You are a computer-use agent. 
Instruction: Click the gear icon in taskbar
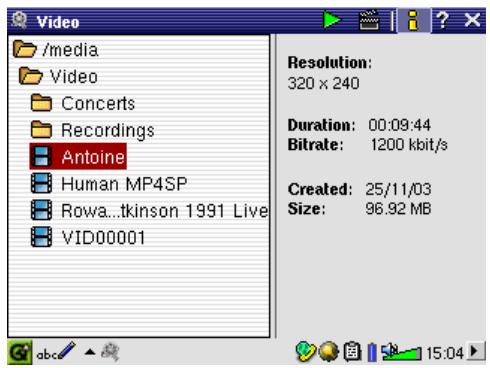(110, 352)
